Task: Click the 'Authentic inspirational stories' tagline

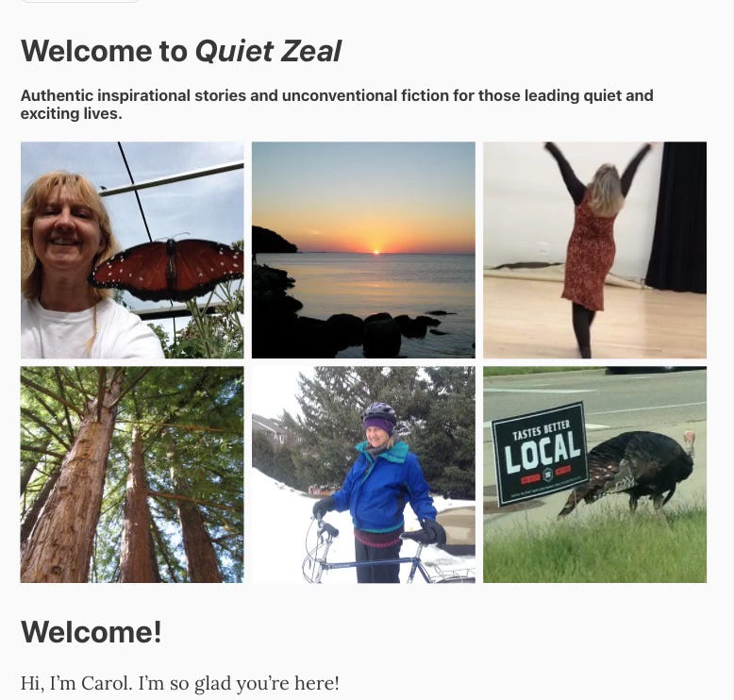Action: click(337, 105)
